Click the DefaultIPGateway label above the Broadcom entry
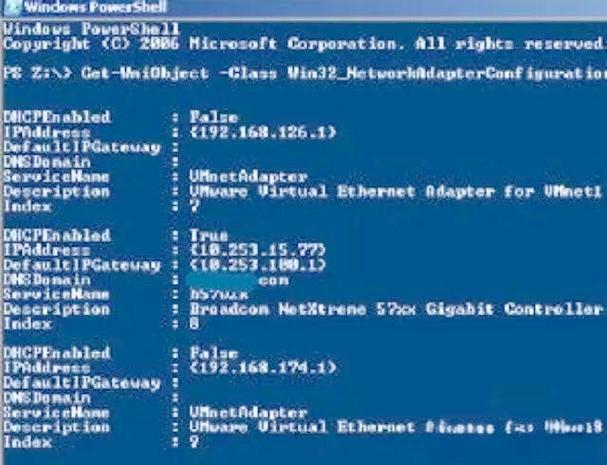This screenshot has height=465, width=607. tap(82, 265)
